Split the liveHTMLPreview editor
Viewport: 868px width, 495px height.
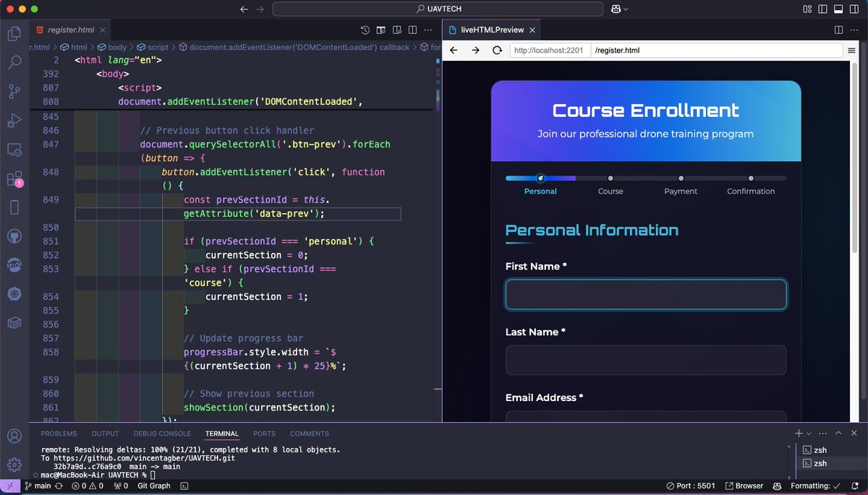point(838,30)
